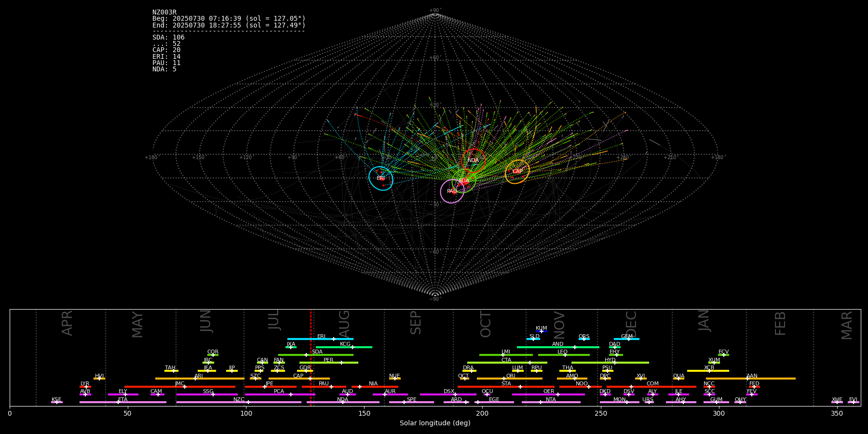Image resolution: width=868 pixels, height=434 pixels.
Task: Click the white peak marker on the PER bar
Action: click(341, 363)
